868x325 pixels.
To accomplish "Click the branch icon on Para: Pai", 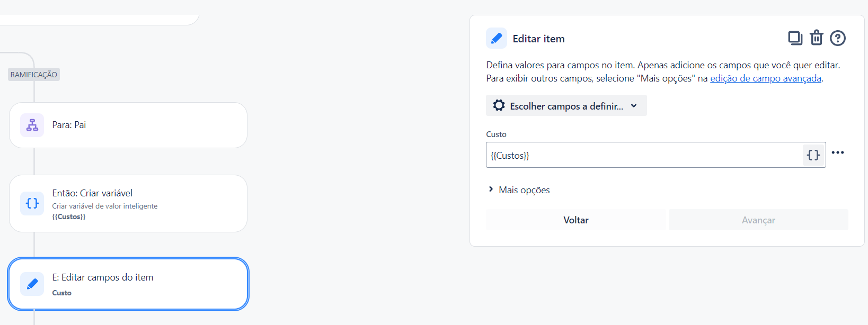I will 32,125.
